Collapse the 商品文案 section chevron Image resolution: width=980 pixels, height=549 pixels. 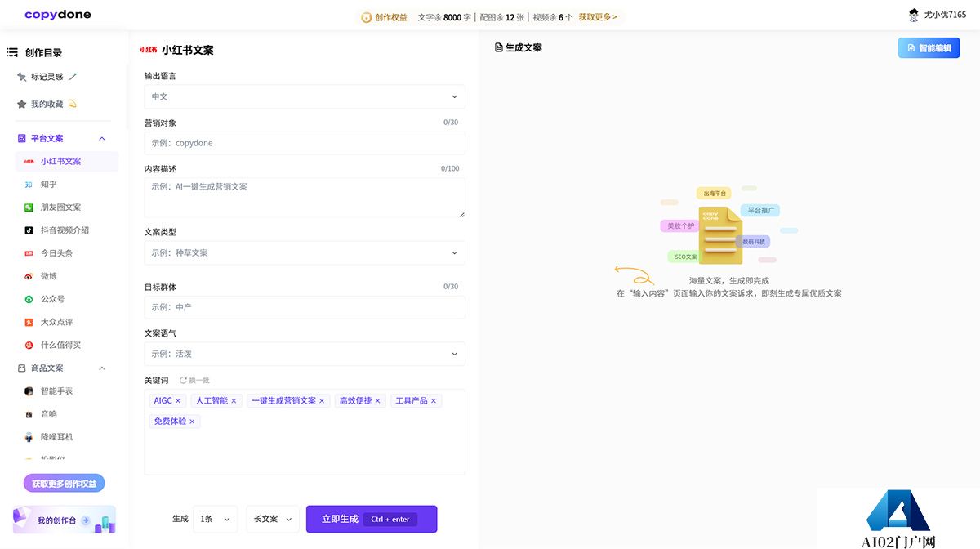point(102,368)
